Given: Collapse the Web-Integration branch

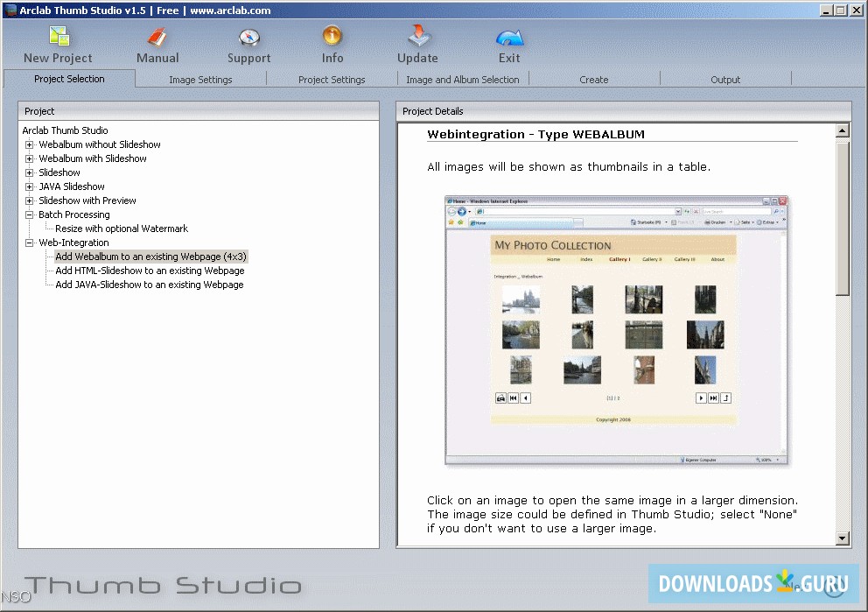Looking at the screenshot, I should pyautogui.click(x=29, y=243).
